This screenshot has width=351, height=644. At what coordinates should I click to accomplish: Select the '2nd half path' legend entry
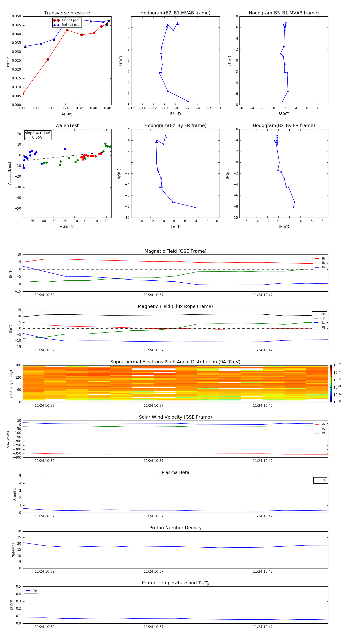click(67, 25)
